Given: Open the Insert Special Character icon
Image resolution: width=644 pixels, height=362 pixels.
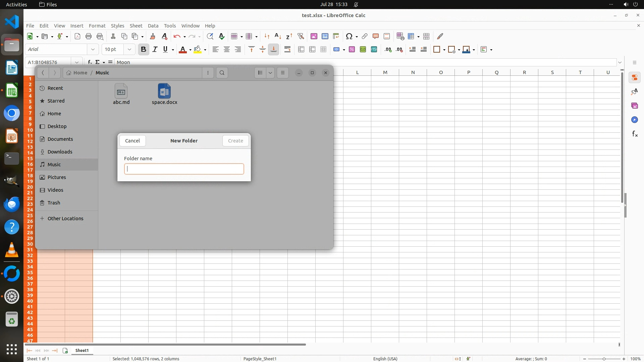Looking at the screenshot, I should coord(349,36).
